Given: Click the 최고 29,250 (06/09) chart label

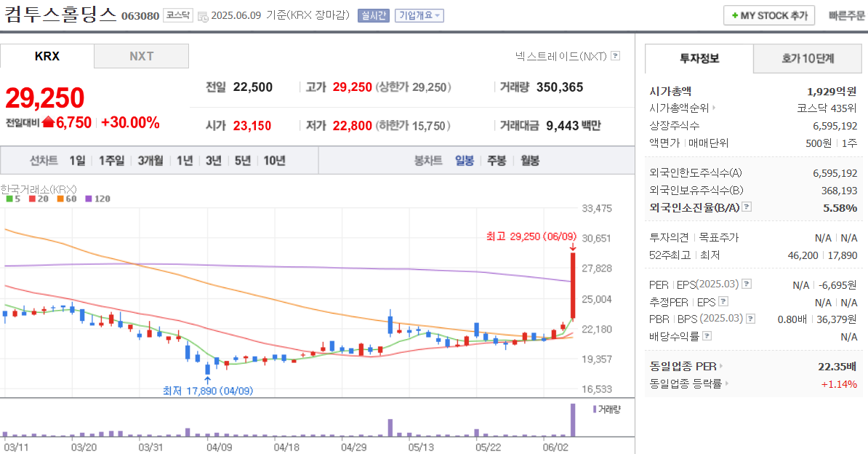Looking at the screenshot, I should click(x=531, y=236).
